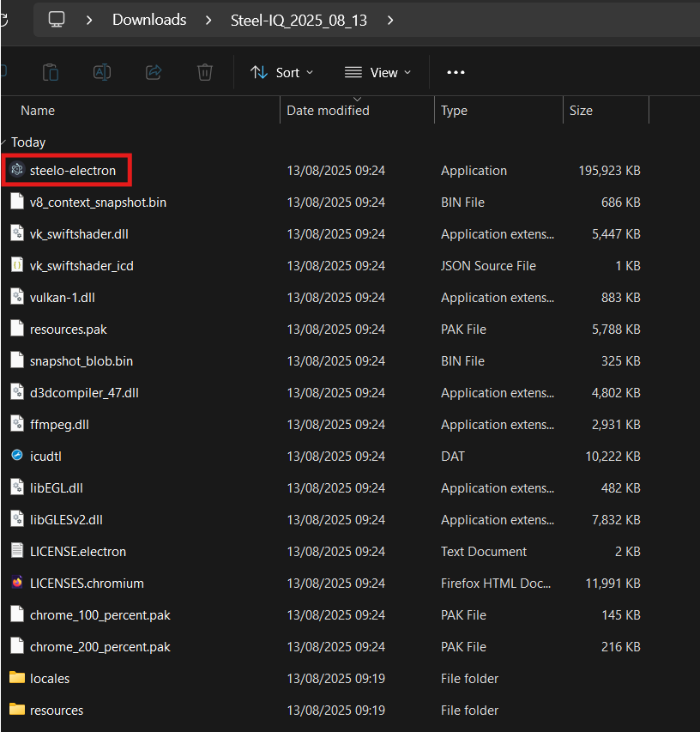700x732 pixels.
Task: Click the Delete trash can icon
Action: pyautogui.click(x=205, y=72)
